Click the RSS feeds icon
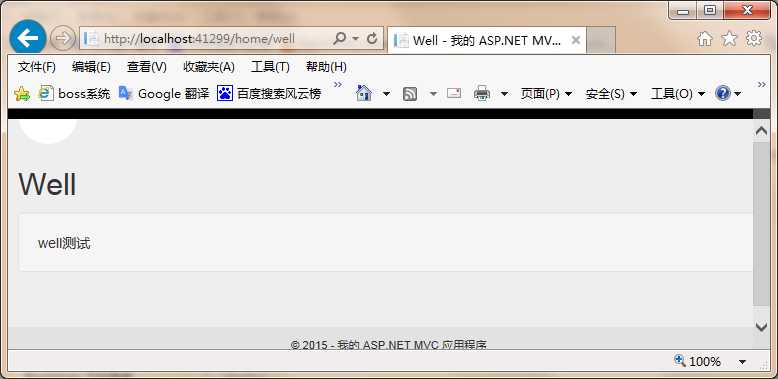Image resolution: width=778 pixels, height=379 pixels. pyautogui.click(x=410, y=94)
